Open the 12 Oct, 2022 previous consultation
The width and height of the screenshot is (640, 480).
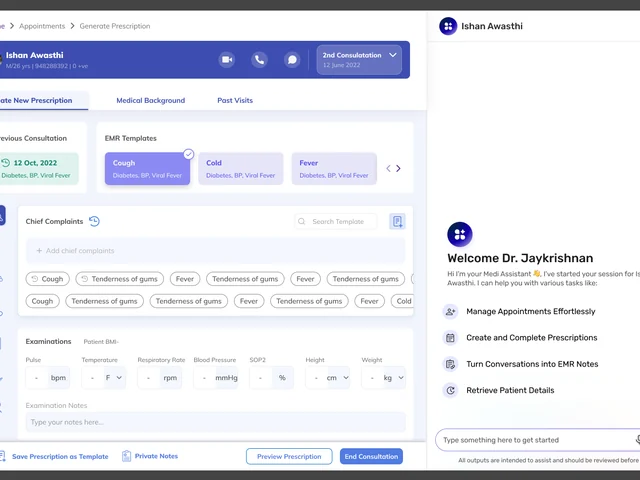pos(38,169)
